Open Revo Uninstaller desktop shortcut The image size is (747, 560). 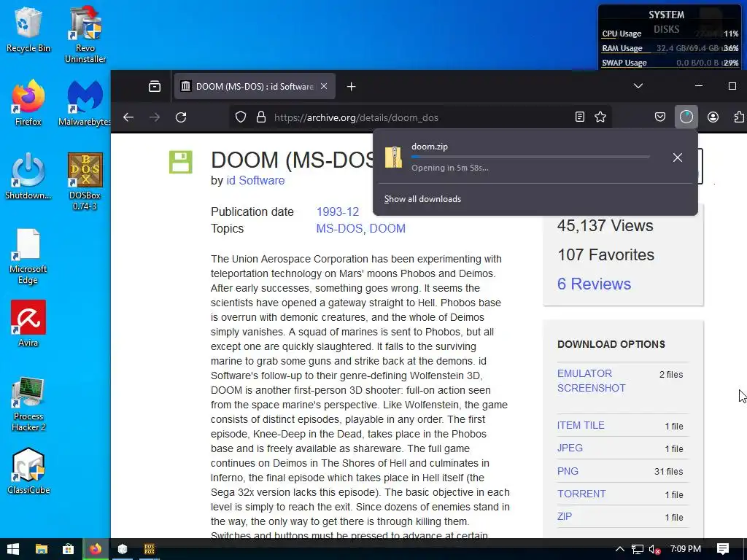(85, 34)
